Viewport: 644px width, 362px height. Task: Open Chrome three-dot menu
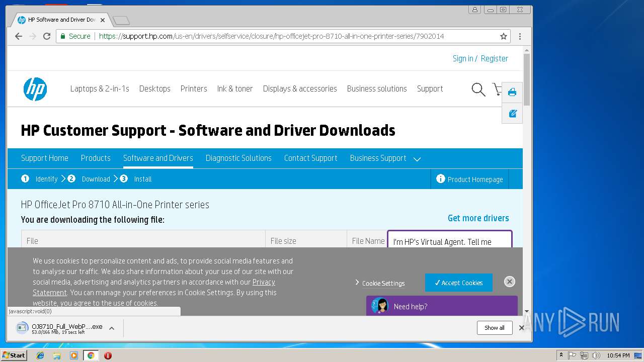coord(520,36)
